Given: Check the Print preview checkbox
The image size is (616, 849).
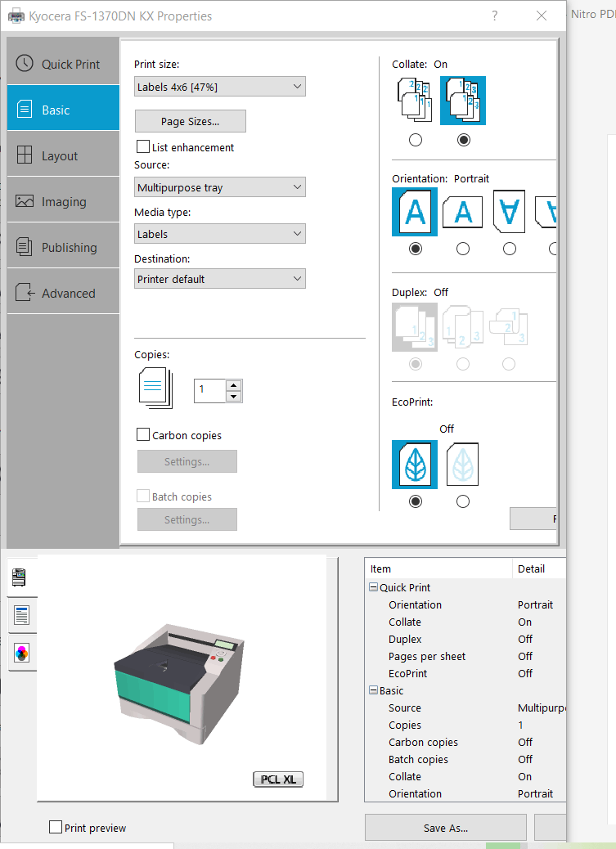Looking at the screenshot, I should tap(56, 827).
